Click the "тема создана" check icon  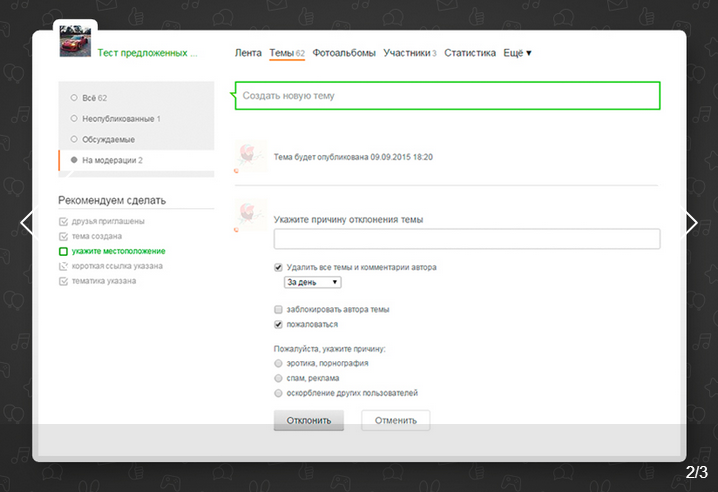point(63,236)
